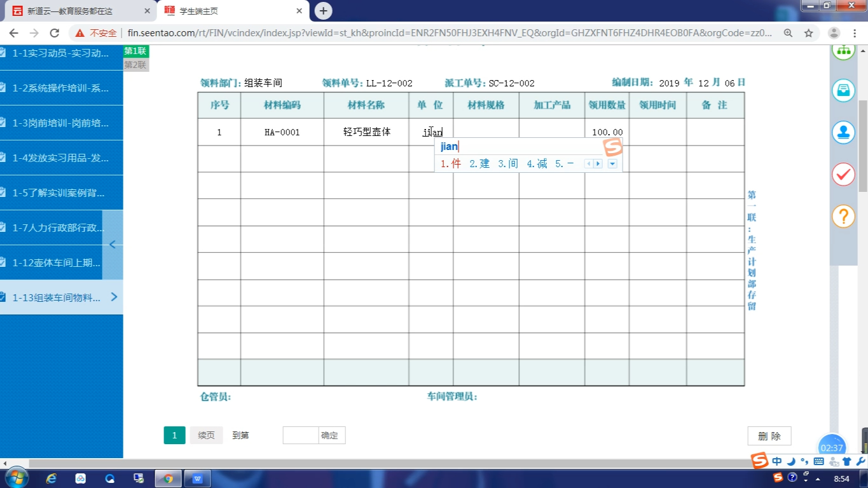This screenshot has width=868, height=488.
Task: Click the Sogou S logo in candidate bar
Action: (612, 147)
